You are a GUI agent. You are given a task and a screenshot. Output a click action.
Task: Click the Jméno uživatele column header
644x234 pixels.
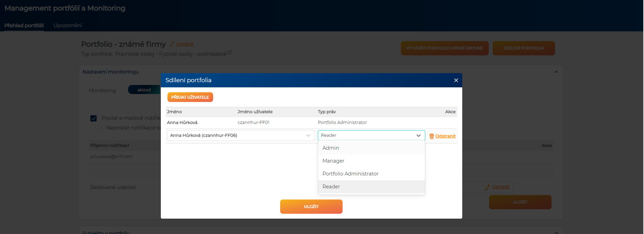(255, 112)
